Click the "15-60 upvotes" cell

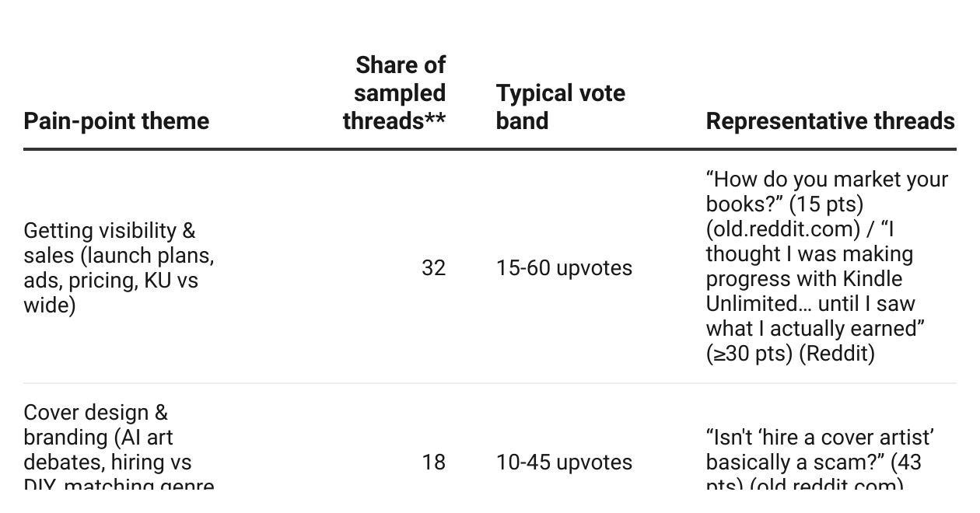[x=564, y=267]
